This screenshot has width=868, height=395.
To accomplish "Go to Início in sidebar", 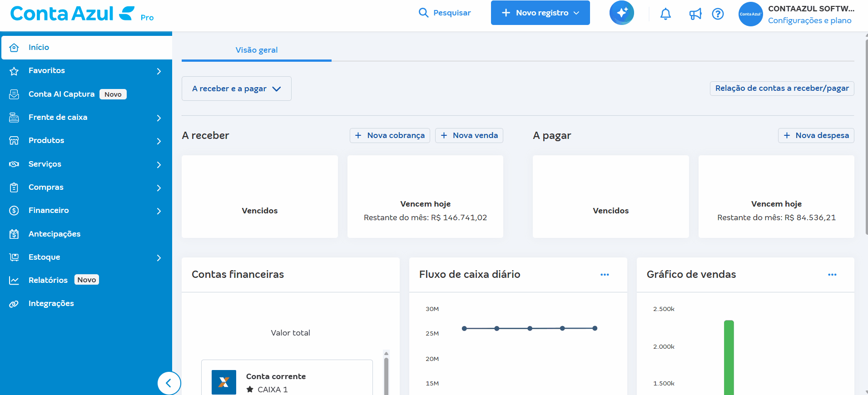I will (x=87, y=48).
